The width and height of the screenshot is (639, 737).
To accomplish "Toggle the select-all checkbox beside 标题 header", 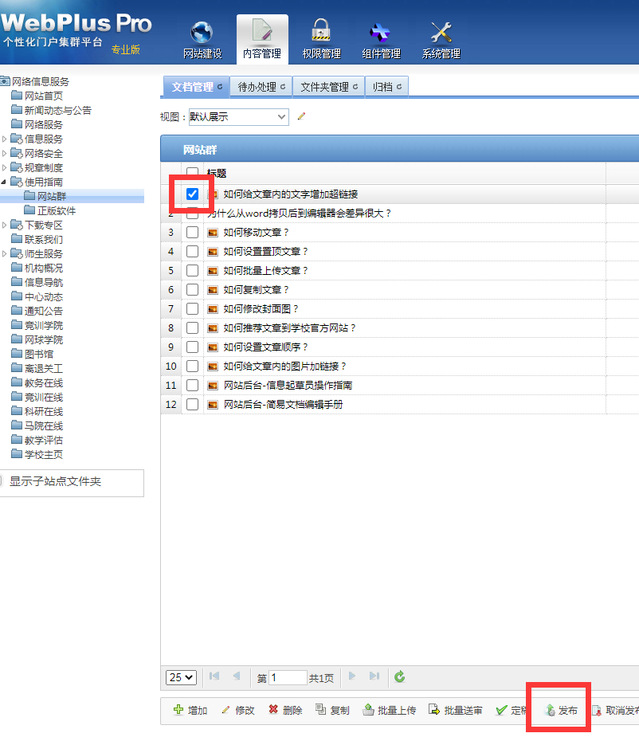I will [192, 173].
